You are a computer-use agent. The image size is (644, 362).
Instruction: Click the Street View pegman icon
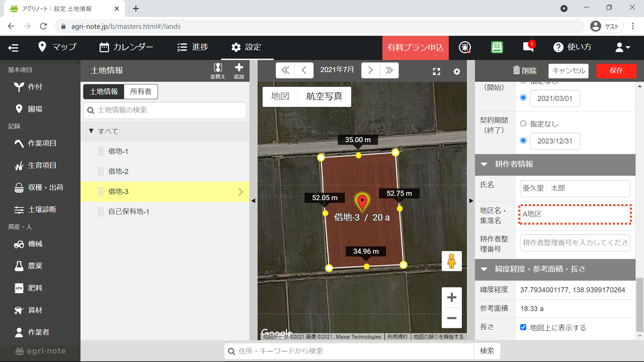pos(451,261)
